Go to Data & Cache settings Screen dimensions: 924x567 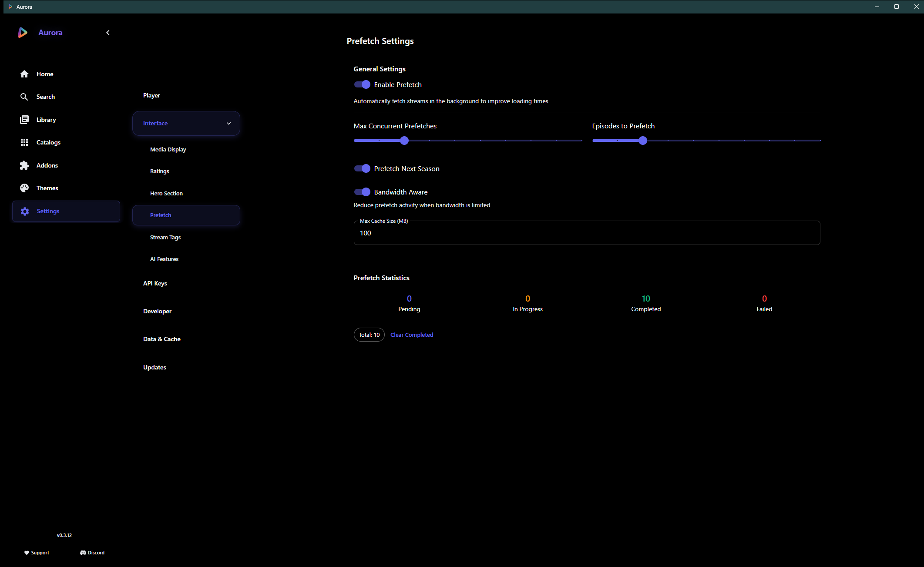tap(162, 339)
